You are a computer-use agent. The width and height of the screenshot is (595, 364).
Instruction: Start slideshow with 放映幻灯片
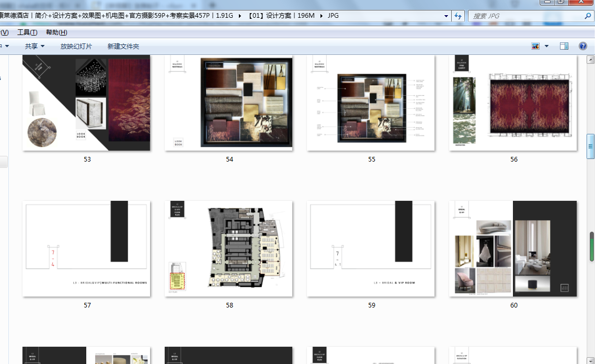(76, 47)
